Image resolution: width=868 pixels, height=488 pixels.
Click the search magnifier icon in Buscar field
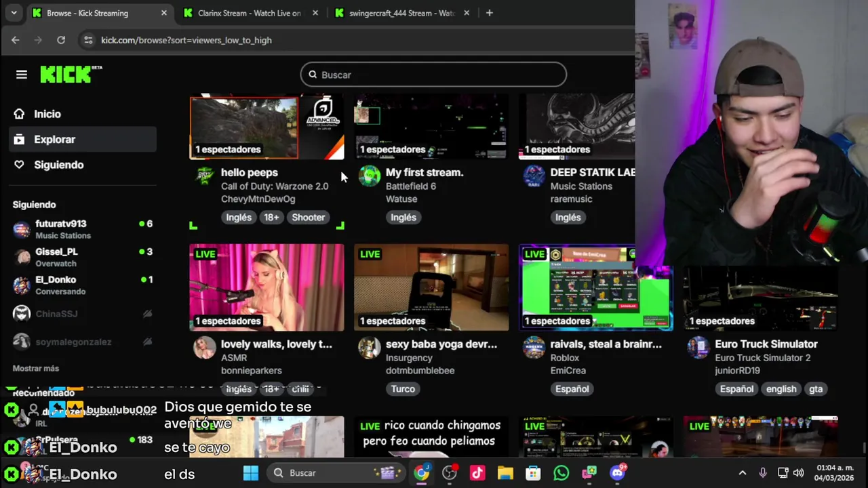[x=313, y=75]
